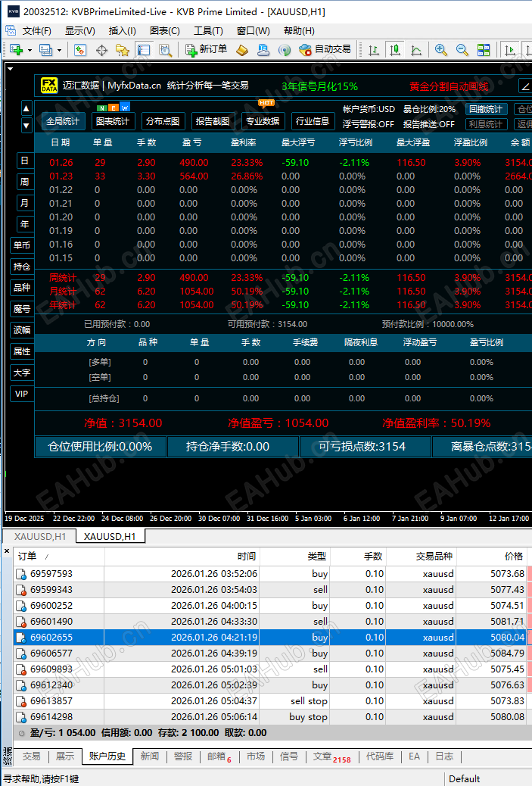The image size is (532, 786).
Task: Open the 插入(I) menu
Action: (x=123, y=30)
